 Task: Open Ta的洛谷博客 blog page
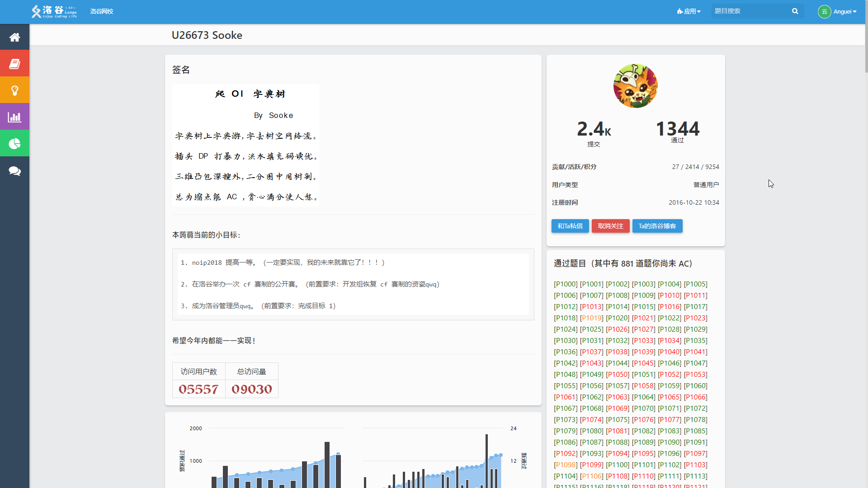(x=657, y=226)
